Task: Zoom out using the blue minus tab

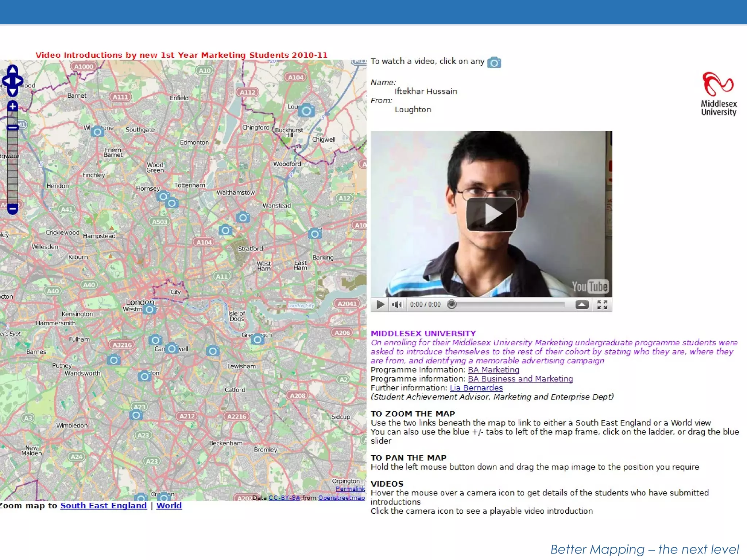Action: (12, 209)
